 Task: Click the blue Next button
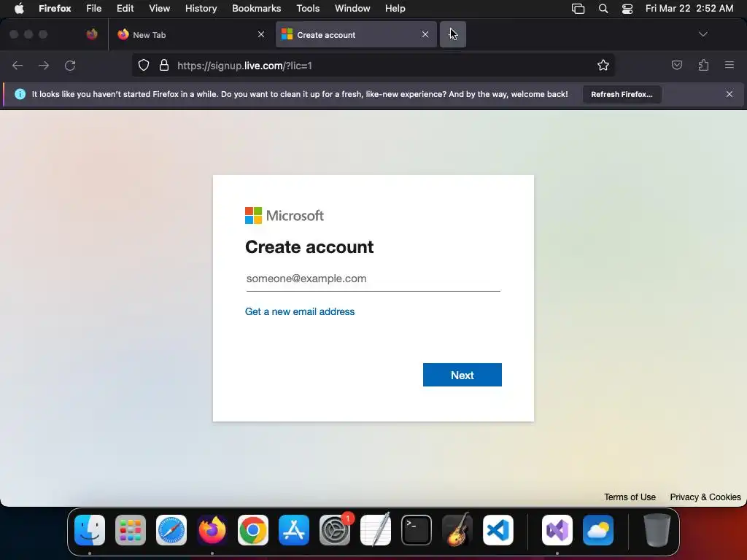coord(462,375)
